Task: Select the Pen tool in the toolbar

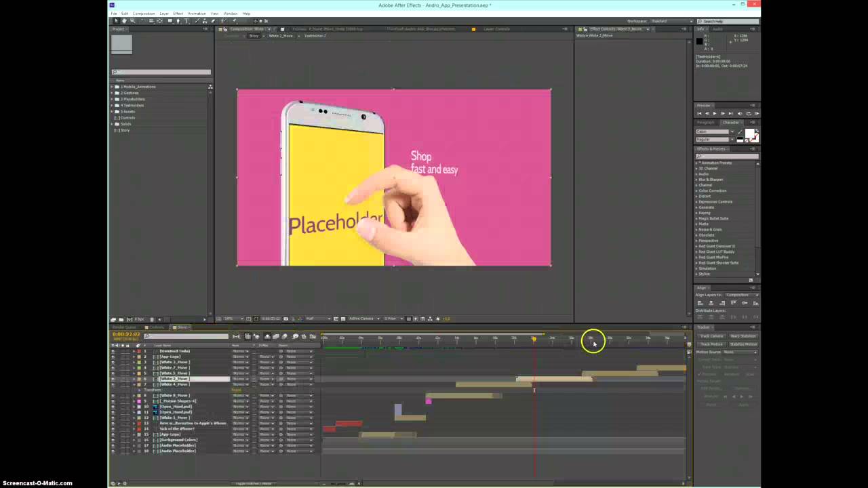Action: tap(178, 21)
